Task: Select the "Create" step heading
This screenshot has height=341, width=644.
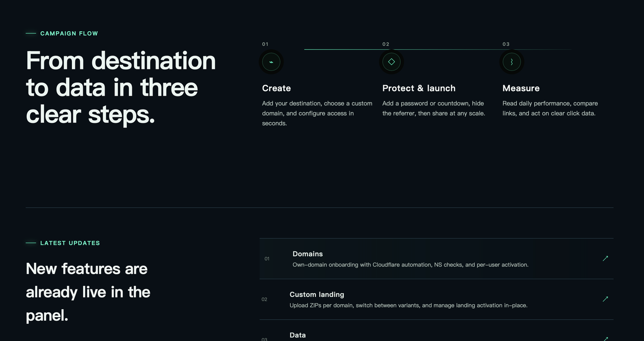Action: click(x=276, y=88)
